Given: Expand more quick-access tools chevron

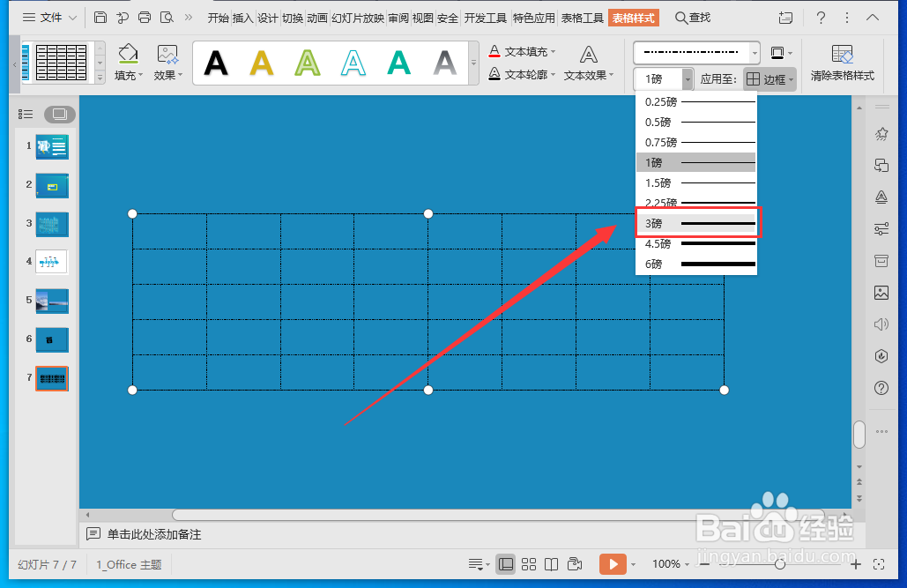Looking at the screenshot, I should [189, 18].
